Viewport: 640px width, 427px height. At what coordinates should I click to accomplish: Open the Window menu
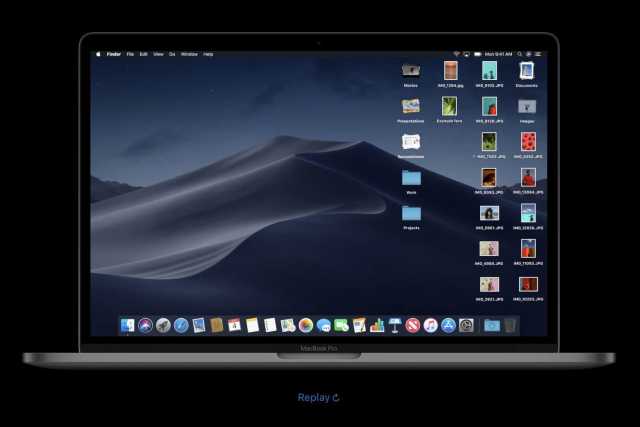(189, 54)
